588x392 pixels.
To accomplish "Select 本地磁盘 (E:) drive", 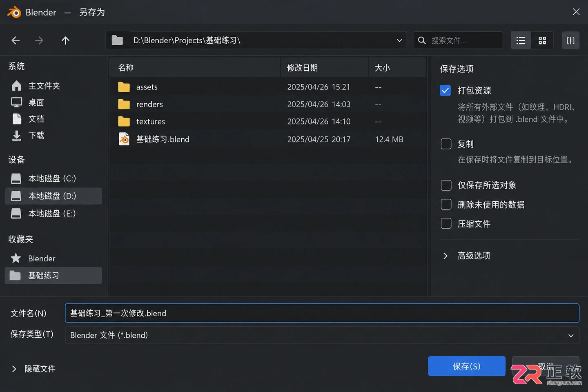I will pos(53,214).
